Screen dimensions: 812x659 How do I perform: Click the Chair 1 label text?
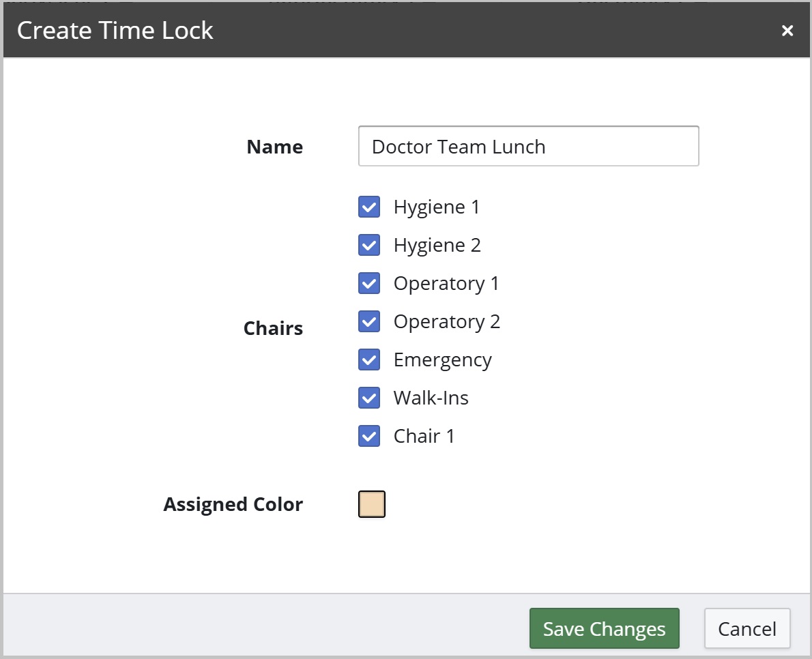(424, 437)
